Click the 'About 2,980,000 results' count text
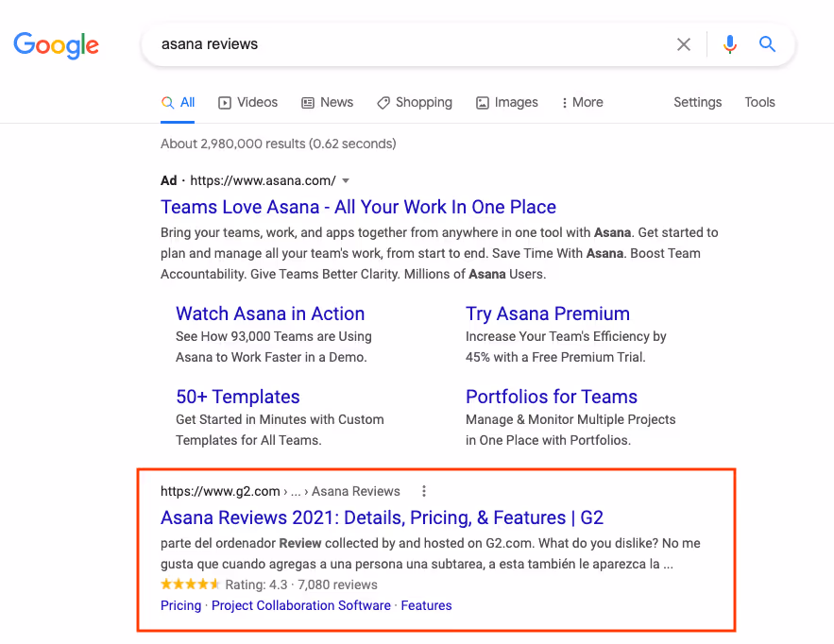Viewport: 834px width, 644px height. click(279, 144)
